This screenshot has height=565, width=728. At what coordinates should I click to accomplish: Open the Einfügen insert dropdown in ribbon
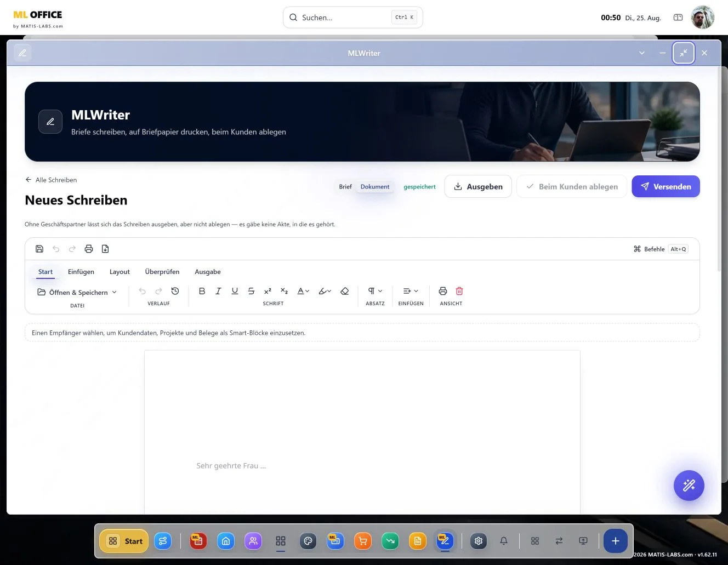(411, 291)
